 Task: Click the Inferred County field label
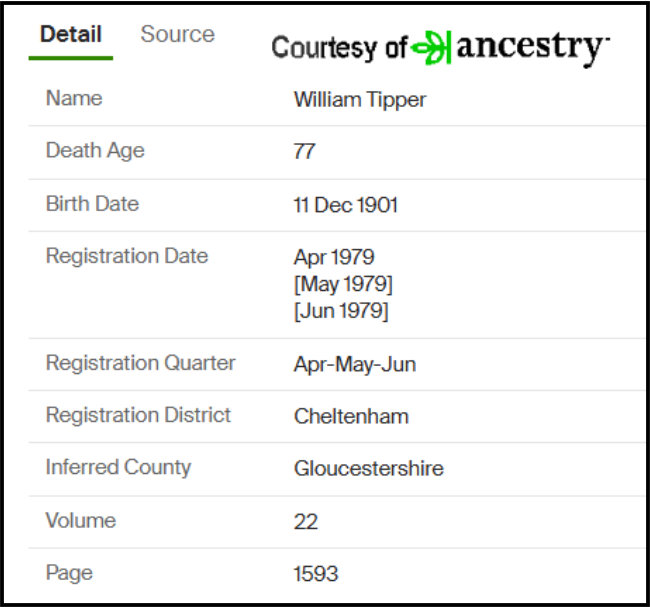(x=118, y=467)
